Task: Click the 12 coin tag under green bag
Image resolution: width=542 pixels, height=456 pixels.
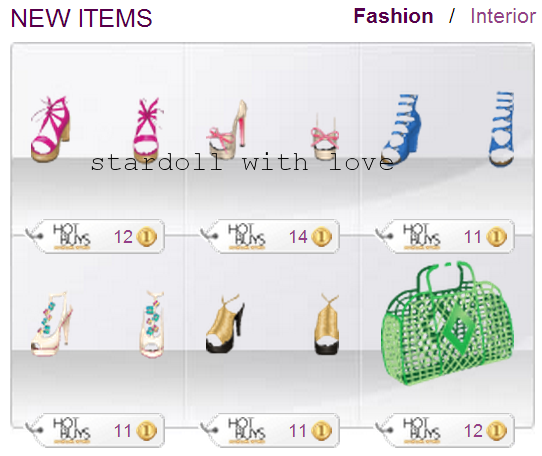Action: point(445,430)
